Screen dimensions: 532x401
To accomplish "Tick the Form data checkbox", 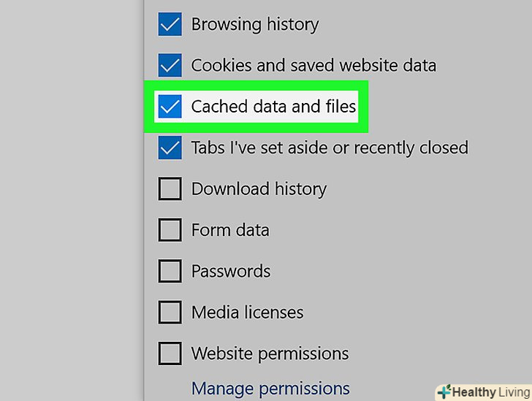I will tap(170, 230).
